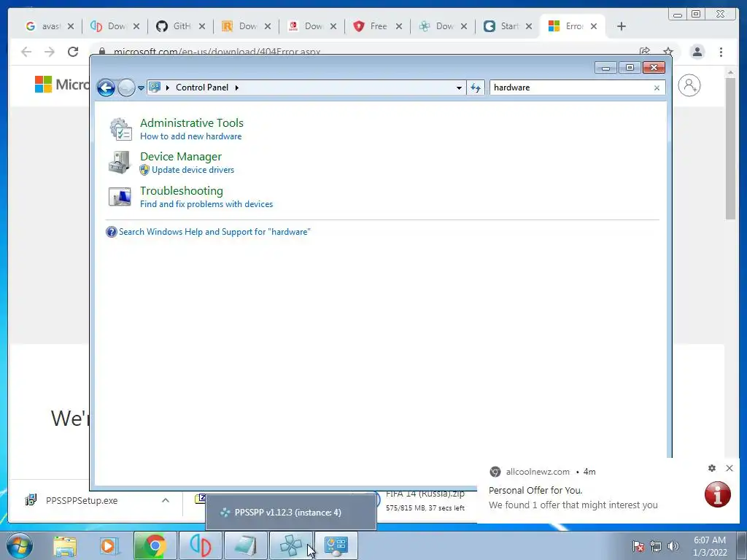This screenshot has height=560, width=747.
Task: Click Update device drivers
Action: tap(193, 170)
